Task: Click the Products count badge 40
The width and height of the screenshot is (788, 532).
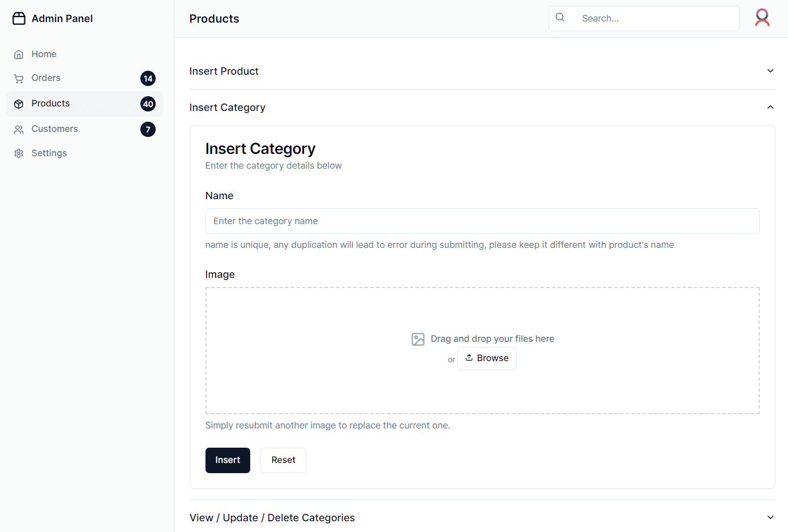Action: [x=148, y=104]
